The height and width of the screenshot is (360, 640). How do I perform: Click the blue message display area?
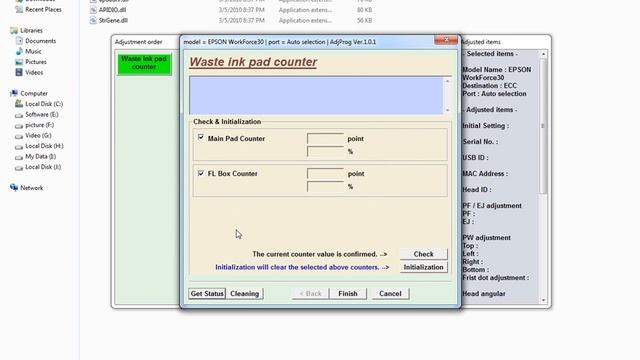point(316,96)
